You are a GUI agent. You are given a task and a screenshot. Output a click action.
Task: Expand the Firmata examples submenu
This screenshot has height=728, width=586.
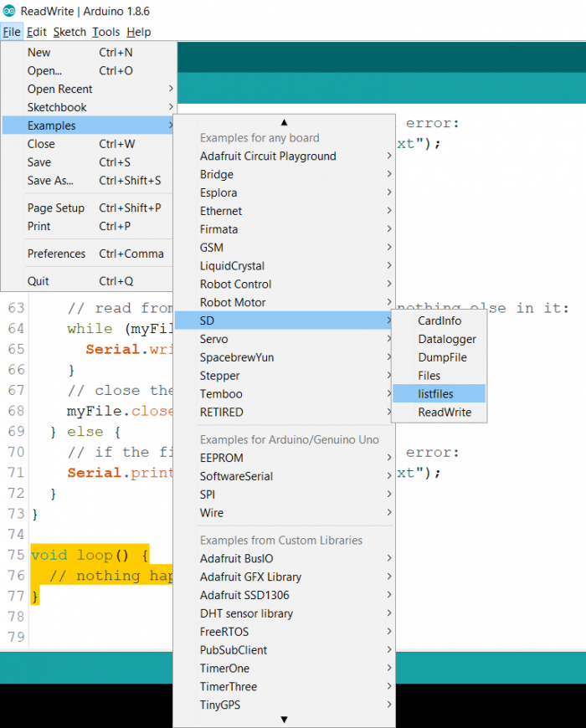(284, 229)
